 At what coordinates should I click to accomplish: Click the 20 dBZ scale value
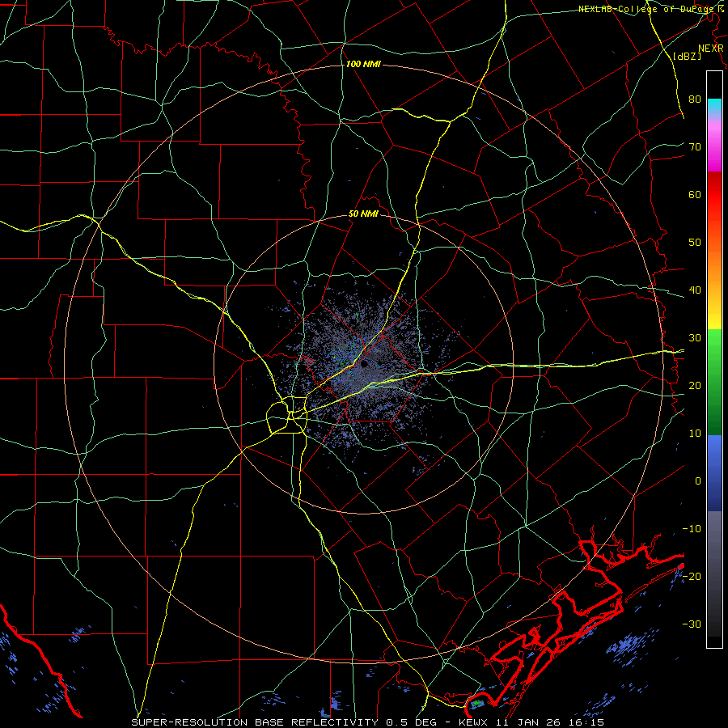point(695,385)
